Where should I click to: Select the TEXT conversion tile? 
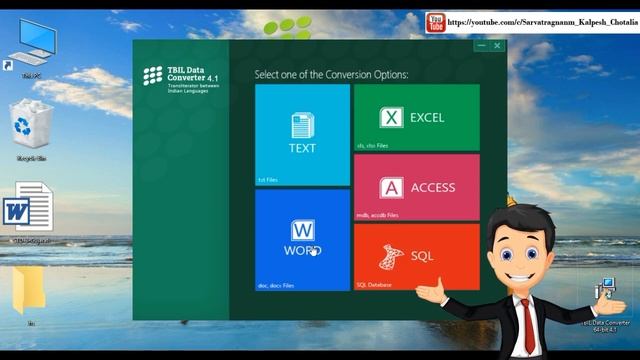[x=302, y=135]
